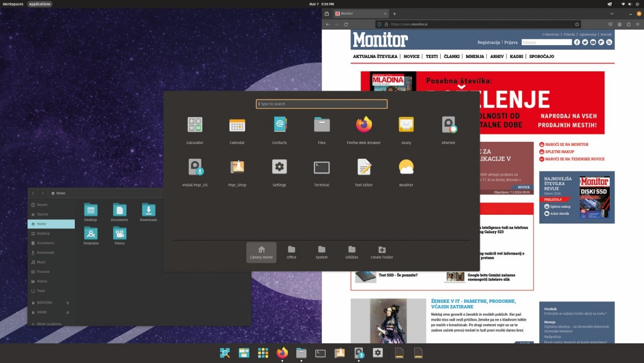
Task: Select Pictures in Files sidebar
Action: coord(51,272)
